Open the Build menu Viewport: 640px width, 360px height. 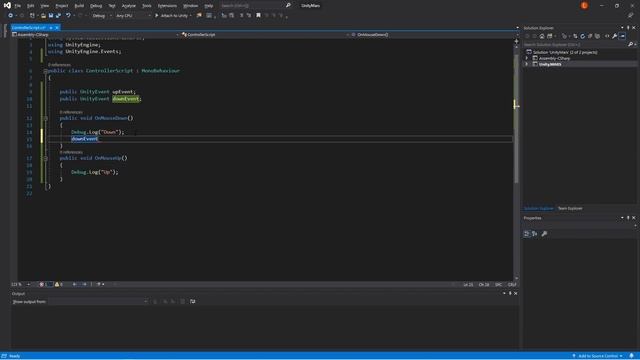(x=79, y=6)
